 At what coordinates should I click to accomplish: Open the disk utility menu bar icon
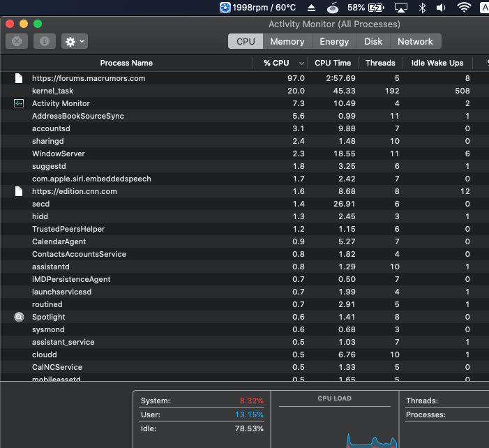pyautogui.click(x=333, y=8)
